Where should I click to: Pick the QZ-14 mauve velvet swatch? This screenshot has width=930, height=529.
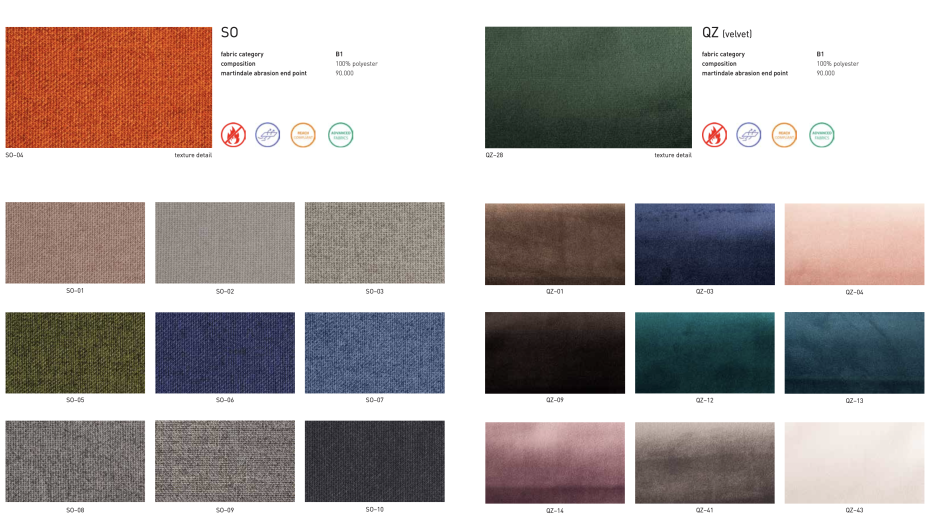(x=555, y=462)
